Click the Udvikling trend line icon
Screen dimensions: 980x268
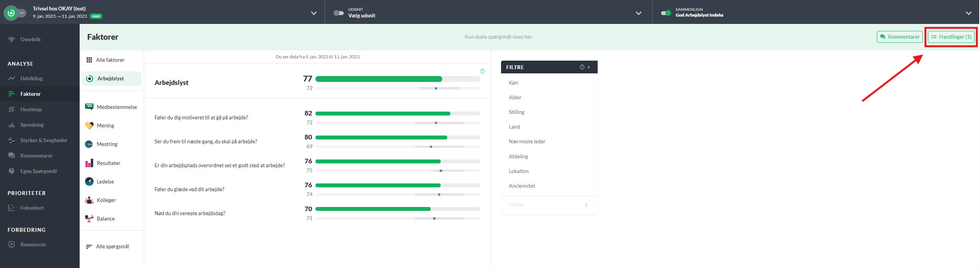coord(12,78)
